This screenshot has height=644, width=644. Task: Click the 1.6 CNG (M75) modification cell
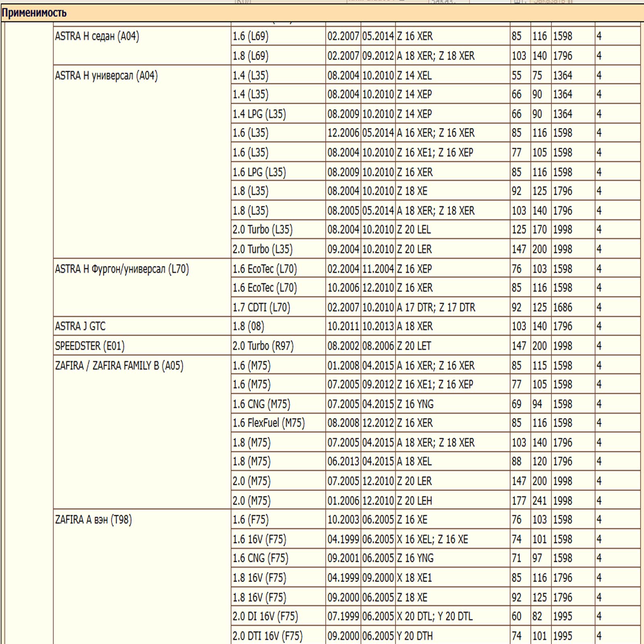coord(261,404)
